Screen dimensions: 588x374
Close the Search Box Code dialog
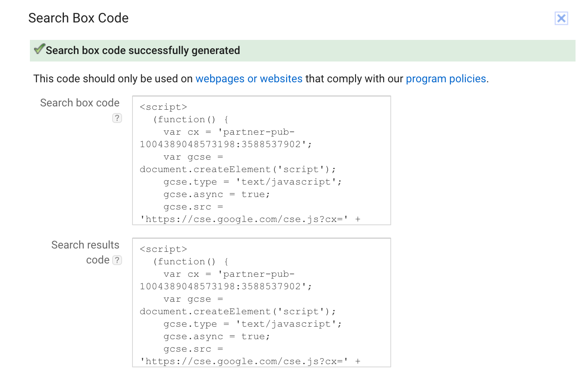(561, 18)
